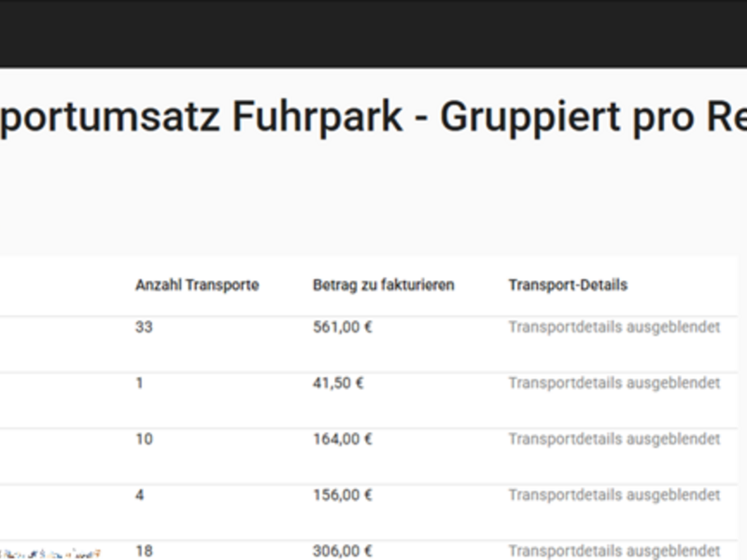The width and height of the screenshot is (747, 560).
Task: Select the Transport-Details column header
Action: 568,285
